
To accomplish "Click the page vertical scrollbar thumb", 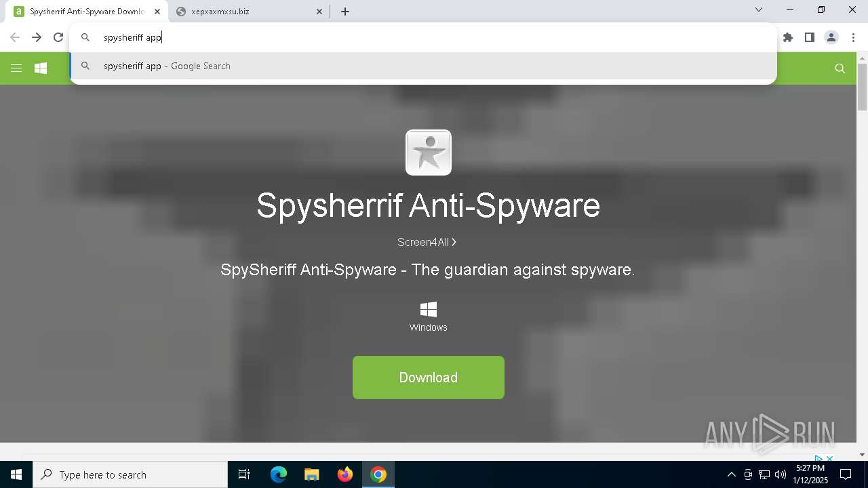I will point(863,88).
